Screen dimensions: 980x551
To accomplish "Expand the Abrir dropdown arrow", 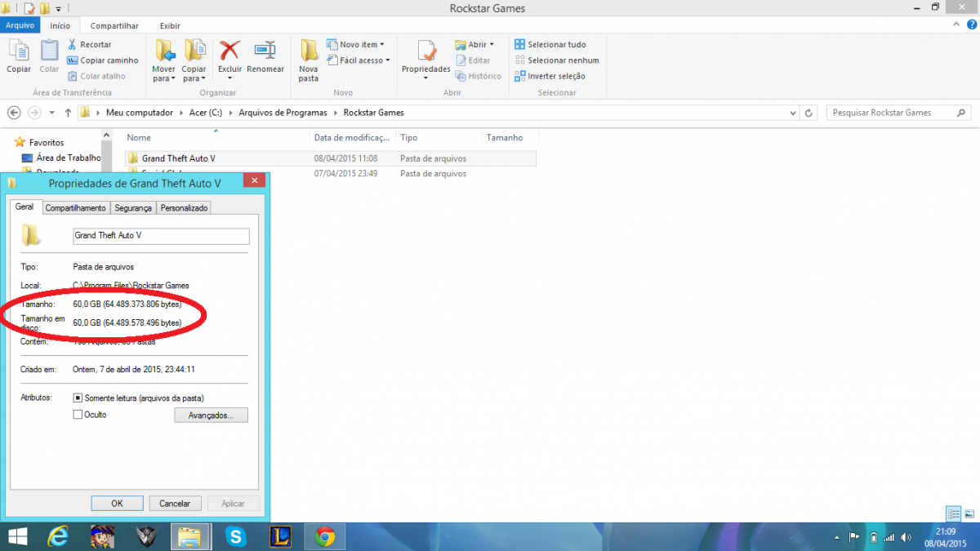I will (x=492, y=44).
